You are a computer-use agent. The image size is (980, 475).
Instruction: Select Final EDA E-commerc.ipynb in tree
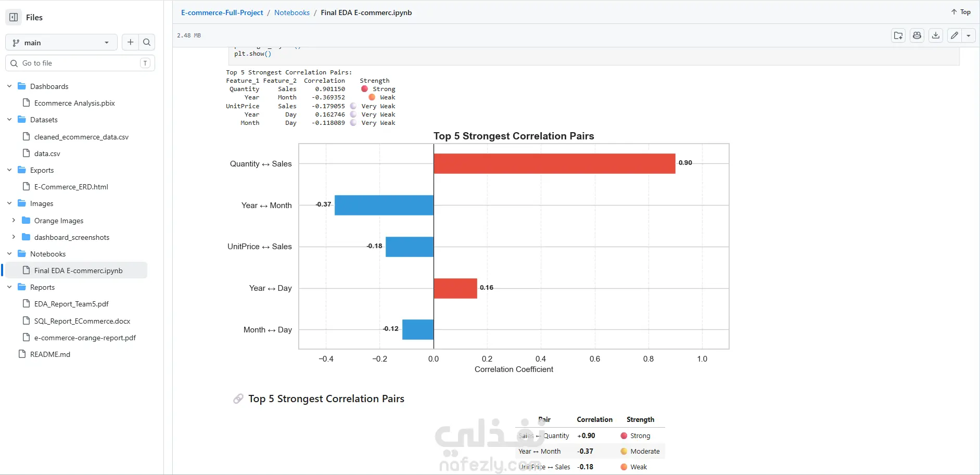click(x=75, y=271)
